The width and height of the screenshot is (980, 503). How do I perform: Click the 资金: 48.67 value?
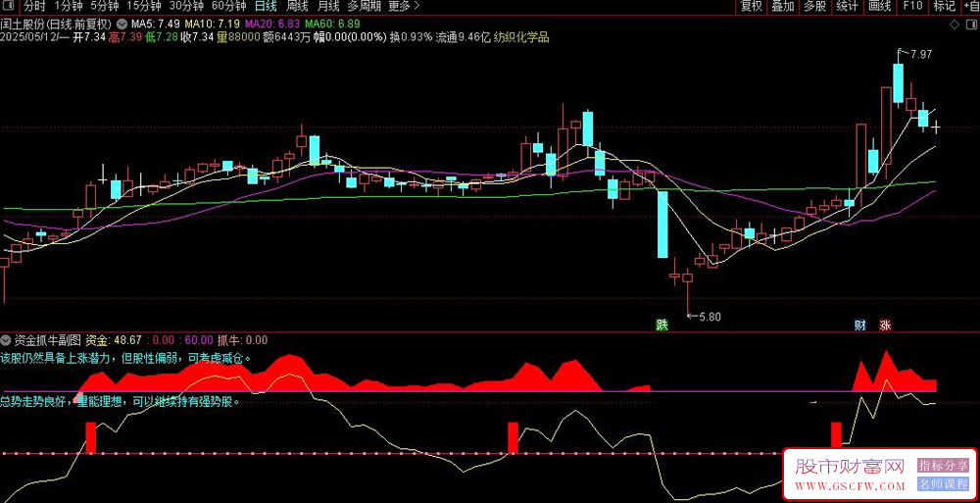click(x=114, y=340)
